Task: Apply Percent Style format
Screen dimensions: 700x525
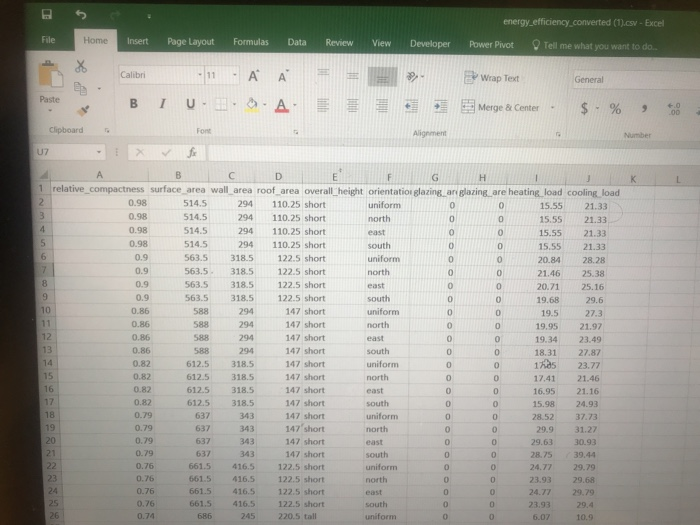Action: pos(616,109)
